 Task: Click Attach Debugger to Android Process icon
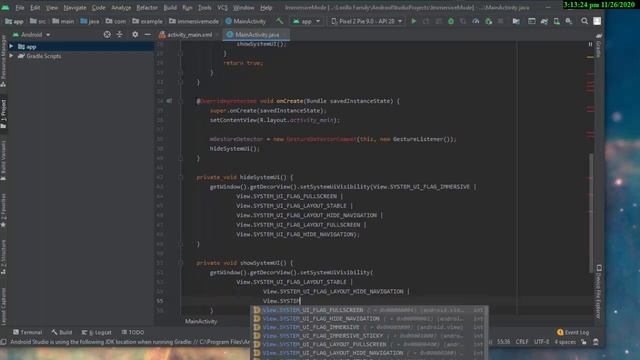(x=489, y=21)
